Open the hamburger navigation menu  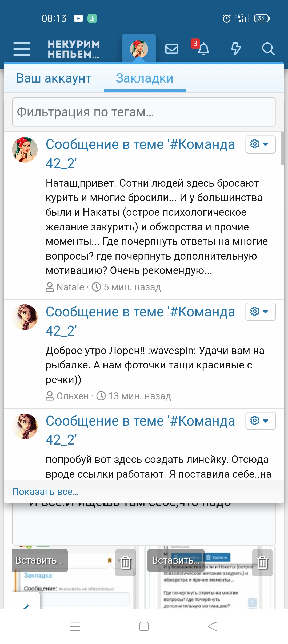(22, 49)
